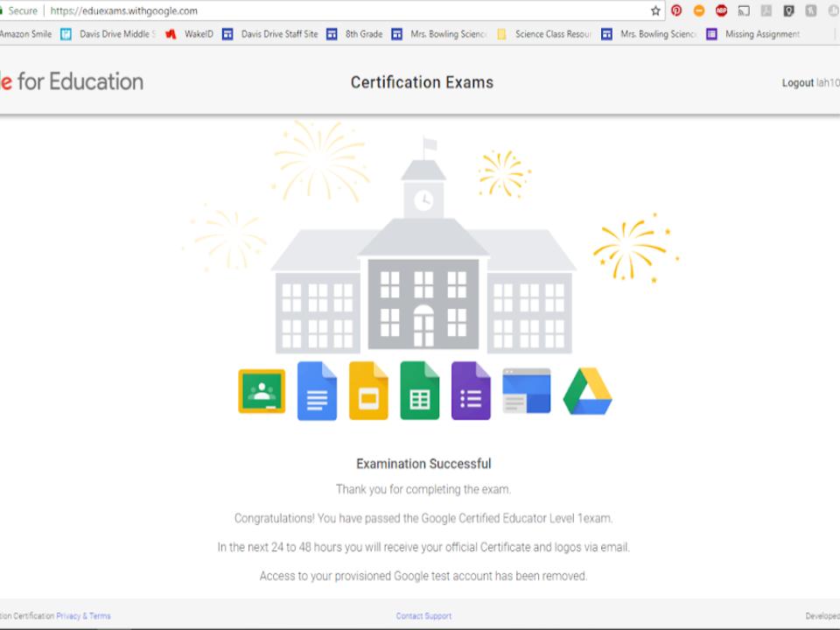The image size is (840, 630).
Task: Click the Contact Support footer link
Action: pyautogui.click(x=423, y=616)
